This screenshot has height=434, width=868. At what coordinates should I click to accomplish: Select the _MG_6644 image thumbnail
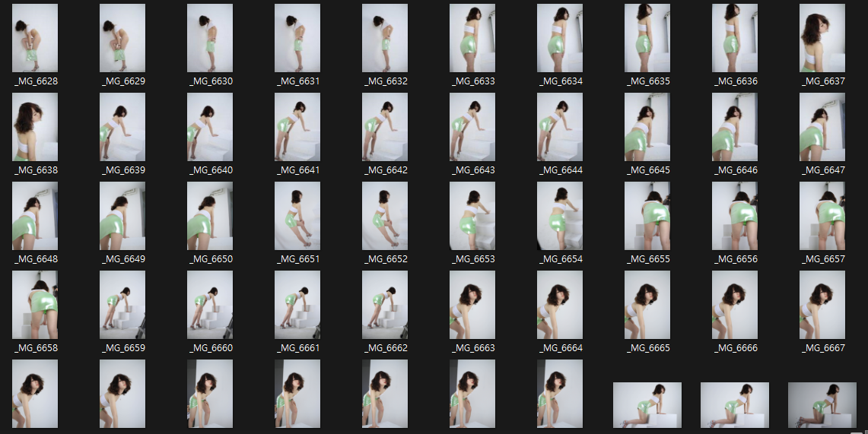tap(560, 127)
